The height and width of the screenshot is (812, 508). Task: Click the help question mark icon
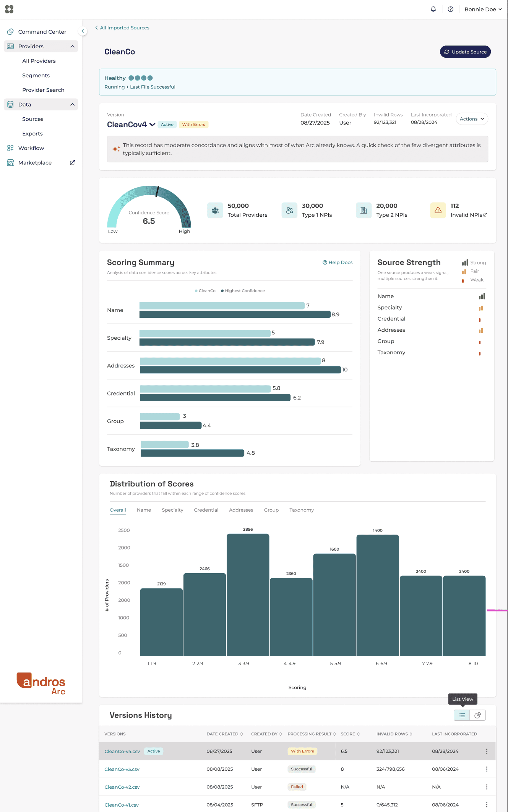coord(451,9)
